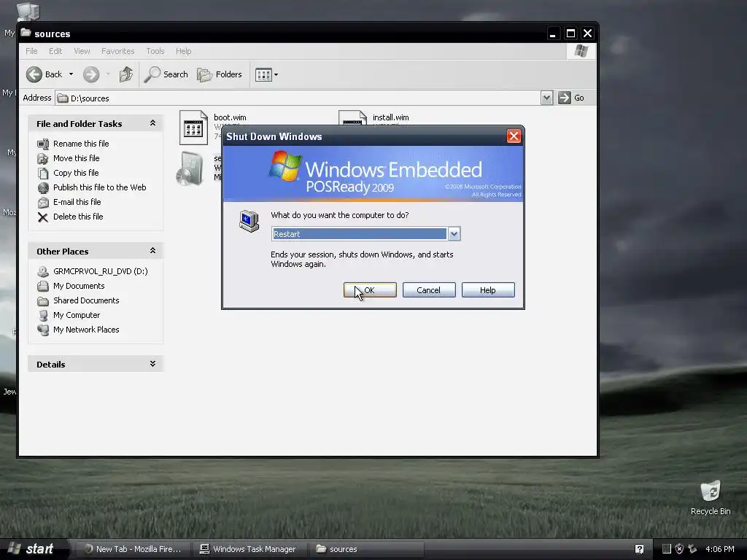Maximize the sources window
747x560 pixels.
coord(570,34)
